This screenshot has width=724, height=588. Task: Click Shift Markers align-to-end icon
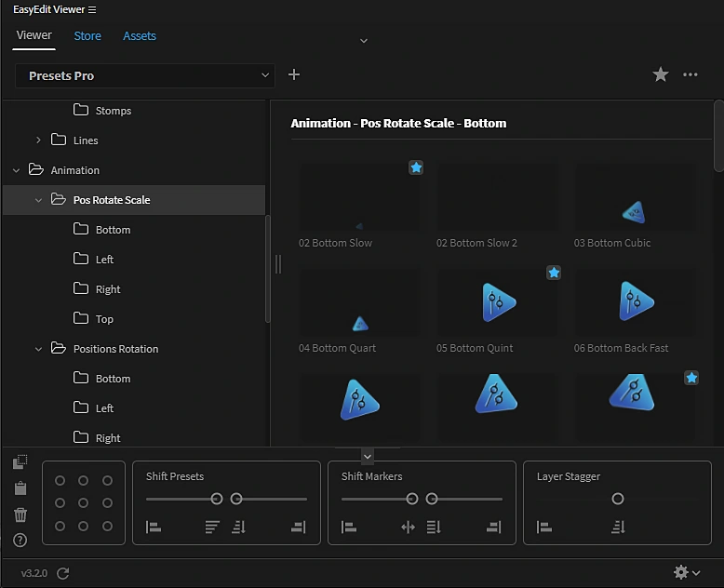pyautogui.click(x=493, y=527)
